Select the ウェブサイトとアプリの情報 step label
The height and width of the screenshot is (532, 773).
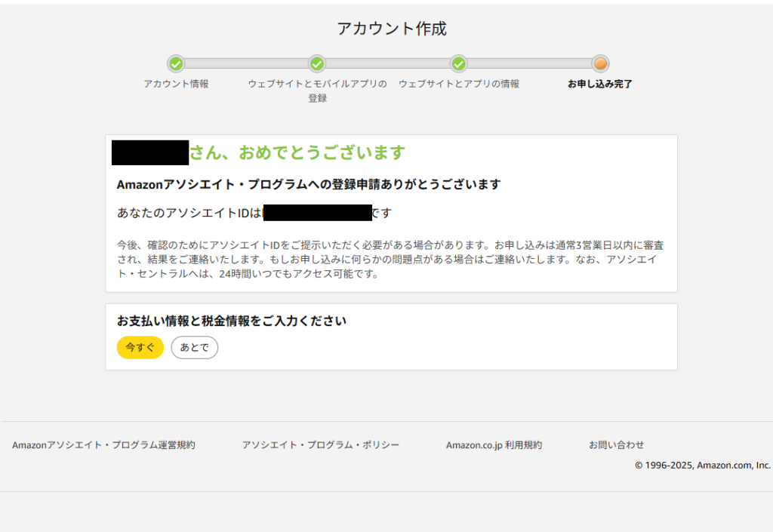point(458,84)
